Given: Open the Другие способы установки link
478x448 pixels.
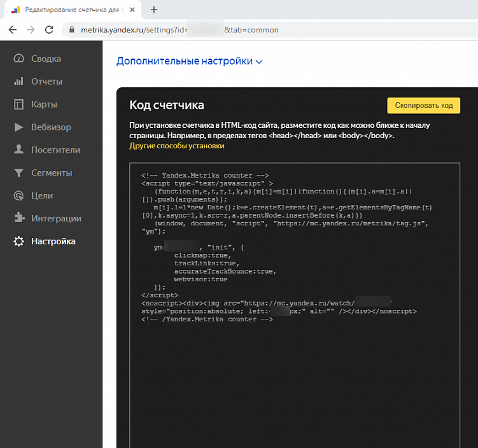Looking at the screenshot, I should tap(177, 146).
